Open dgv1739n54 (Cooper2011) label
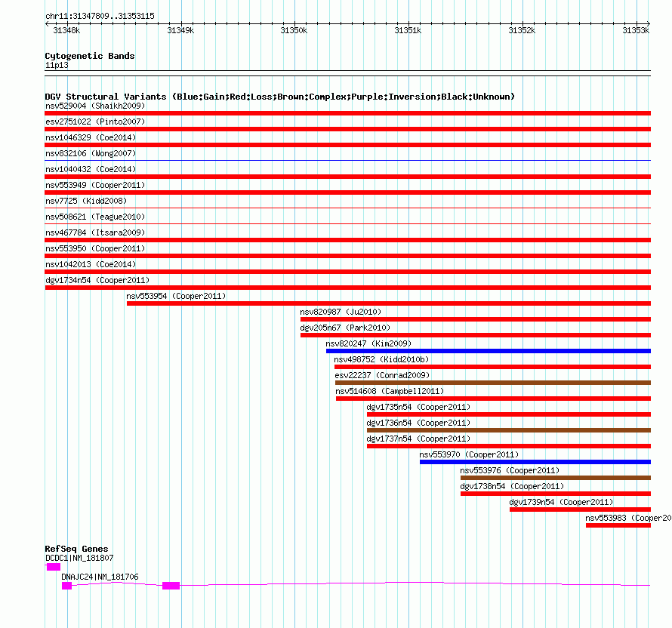 (x=561, y=502)
